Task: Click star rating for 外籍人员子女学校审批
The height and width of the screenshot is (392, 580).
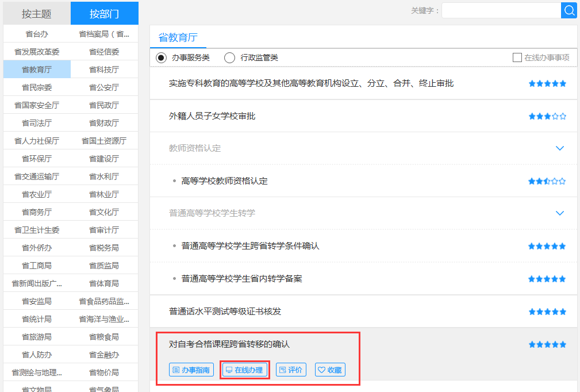Action: tap(547, 116)
